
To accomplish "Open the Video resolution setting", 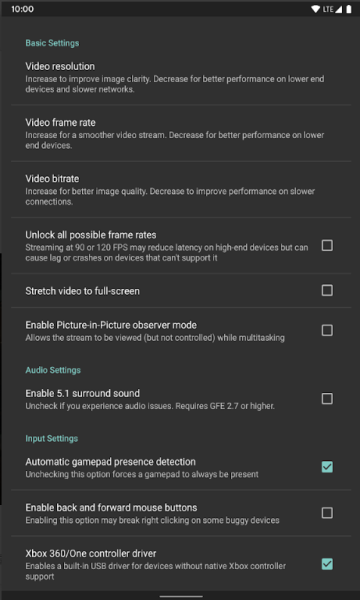I will click(x=181, y=78).
